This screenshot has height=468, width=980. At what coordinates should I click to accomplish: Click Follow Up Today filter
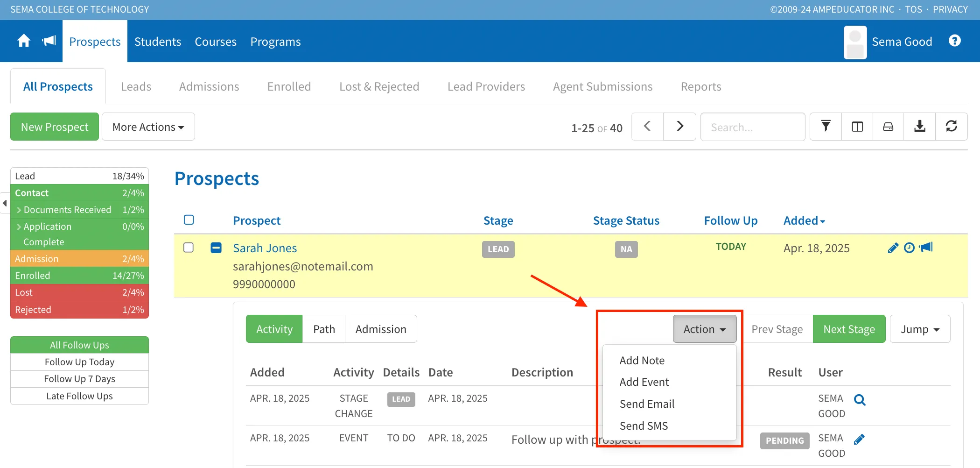pos(80,362)
